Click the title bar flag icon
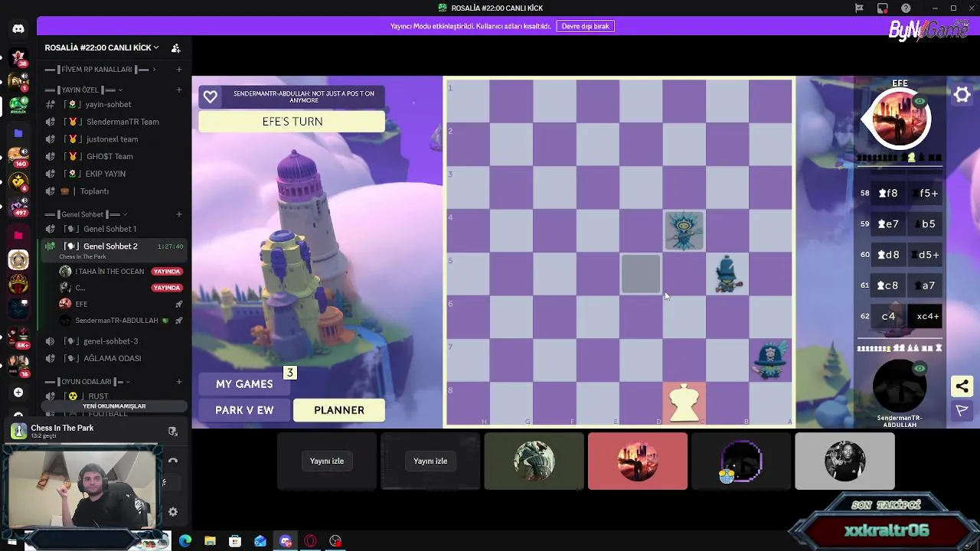This screenshot has height=551, width=980. (859, 8)
